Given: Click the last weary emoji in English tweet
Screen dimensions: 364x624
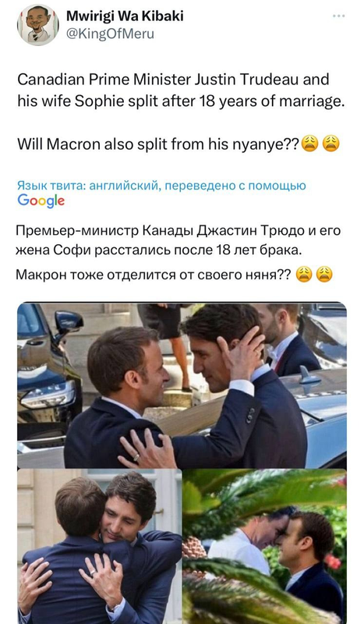Looking at the screenshot, I should click(x=331, y=144).
